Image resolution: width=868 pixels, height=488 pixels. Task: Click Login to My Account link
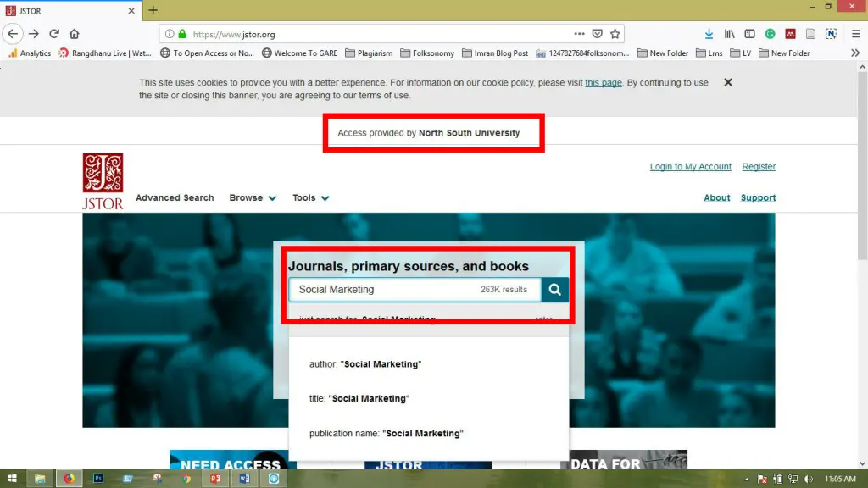690,167
